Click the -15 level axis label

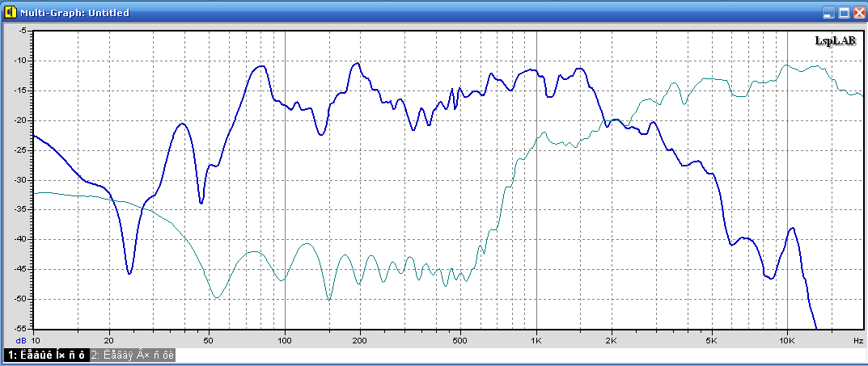[19, 90]
